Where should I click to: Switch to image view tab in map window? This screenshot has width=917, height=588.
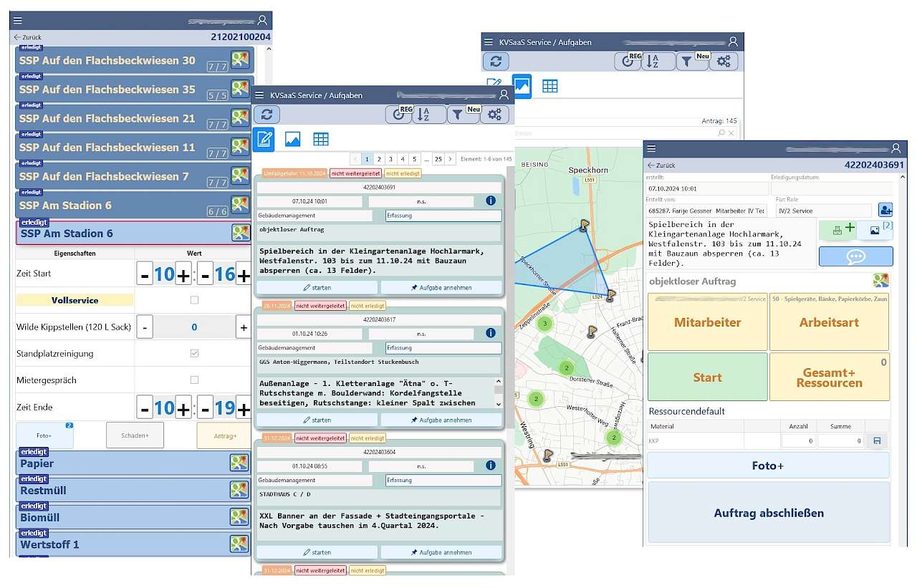522,86
